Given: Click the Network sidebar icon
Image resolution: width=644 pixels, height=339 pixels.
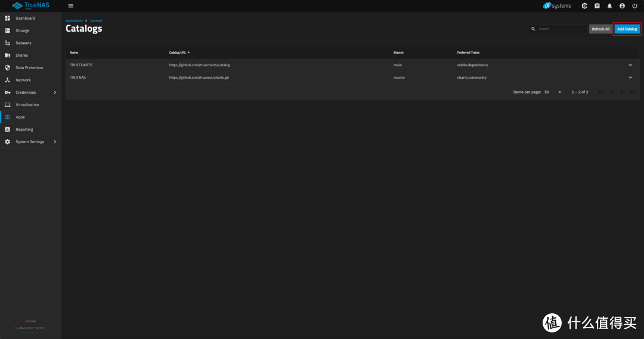Looking at the screenshot, I should pyautogui.click(x=7, y=80).
